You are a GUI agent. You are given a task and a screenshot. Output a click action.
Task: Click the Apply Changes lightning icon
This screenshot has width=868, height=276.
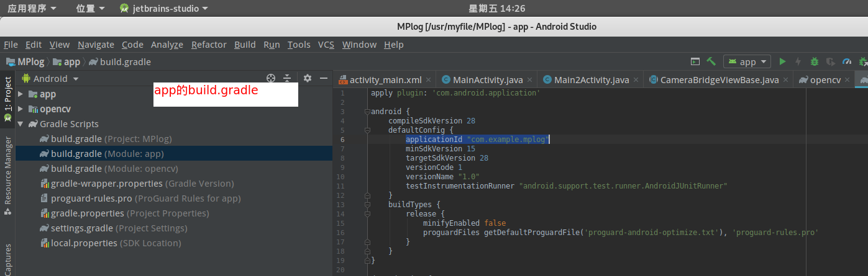tap(798, 61)
